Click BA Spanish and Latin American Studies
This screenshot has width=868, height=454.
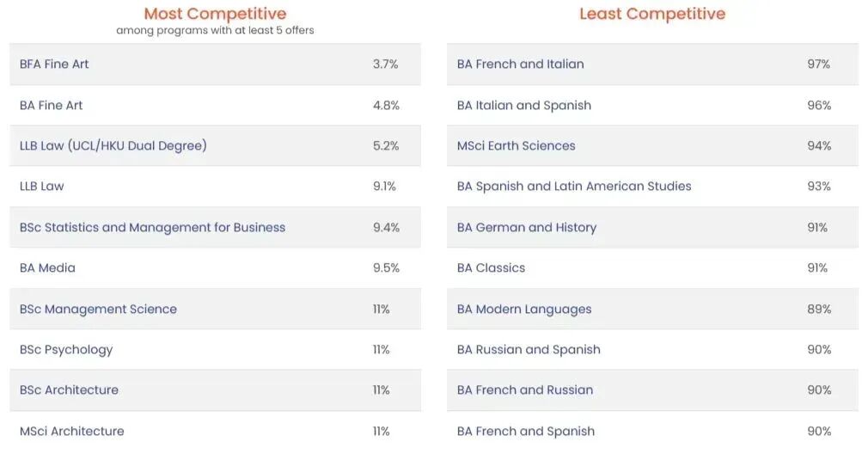[x=573, y=187]
